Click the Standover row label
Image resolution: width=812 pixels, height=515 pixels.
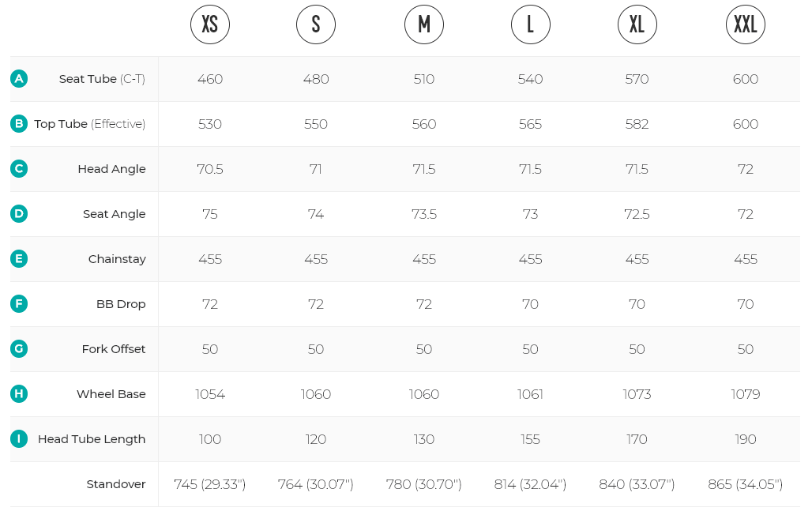116,484
